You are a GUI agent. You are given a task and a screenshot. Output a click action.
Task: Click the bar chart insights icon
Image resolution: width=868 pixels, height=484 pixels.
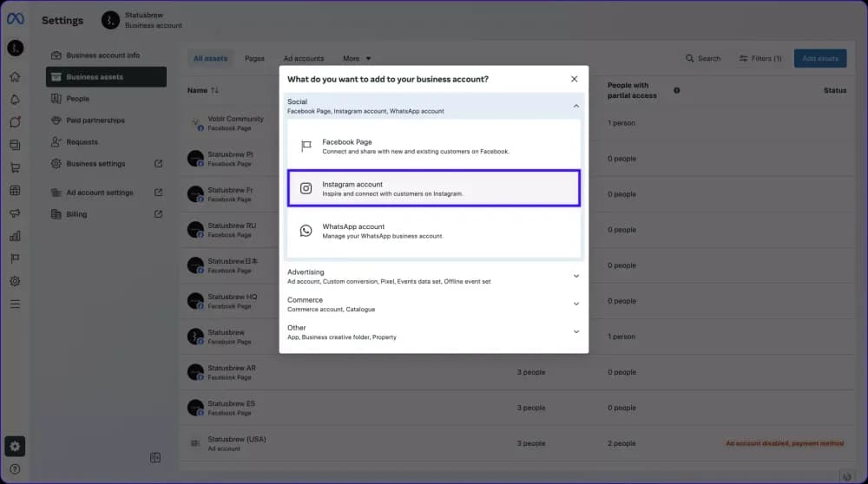click(x=15, y=236)
